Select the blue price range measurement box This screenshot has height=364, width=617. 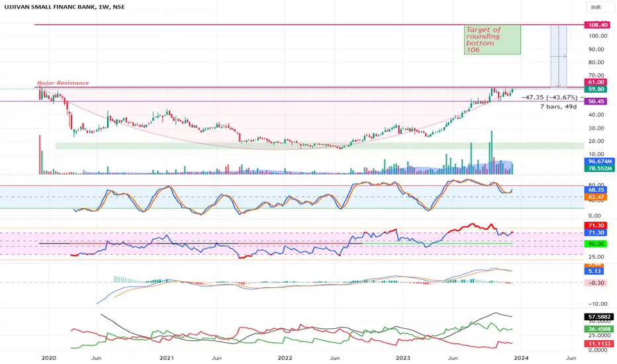[x=558, y=56]
